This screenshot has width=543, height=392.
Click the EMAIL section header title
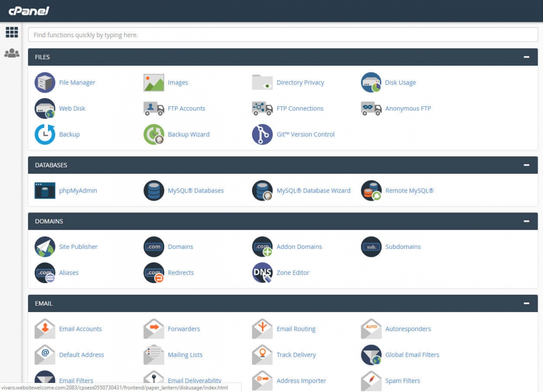click(44, 303)
